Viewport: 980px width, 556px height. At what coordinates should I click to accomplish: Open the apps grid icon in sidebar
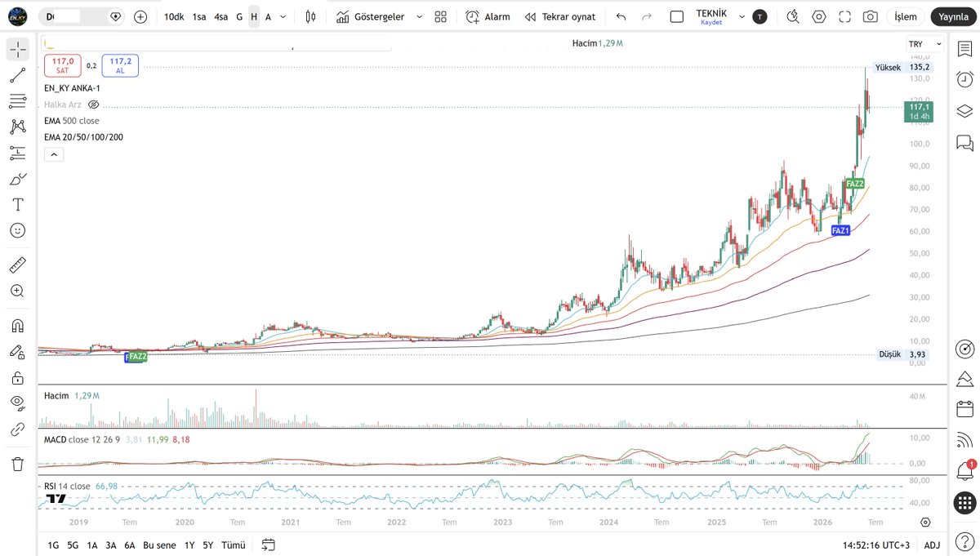pos(964,502)
